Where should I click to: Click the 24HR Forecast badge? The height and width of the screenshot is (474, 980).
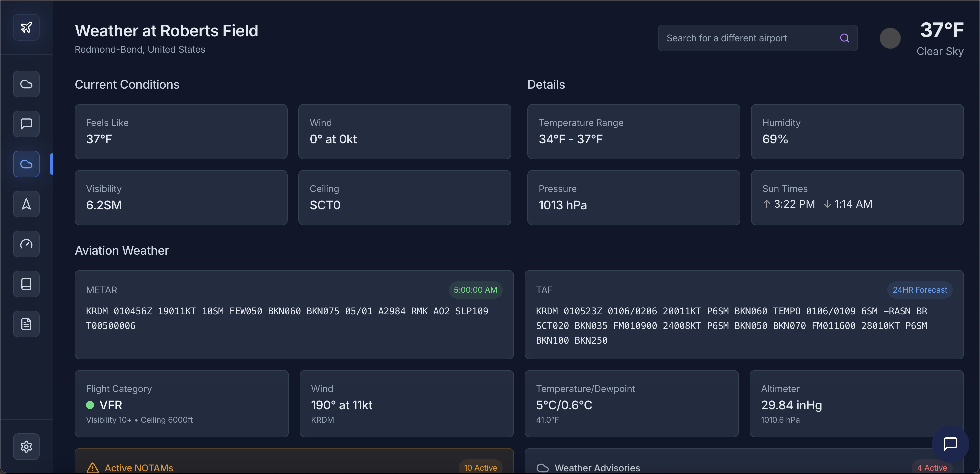(x=920, y=290)
